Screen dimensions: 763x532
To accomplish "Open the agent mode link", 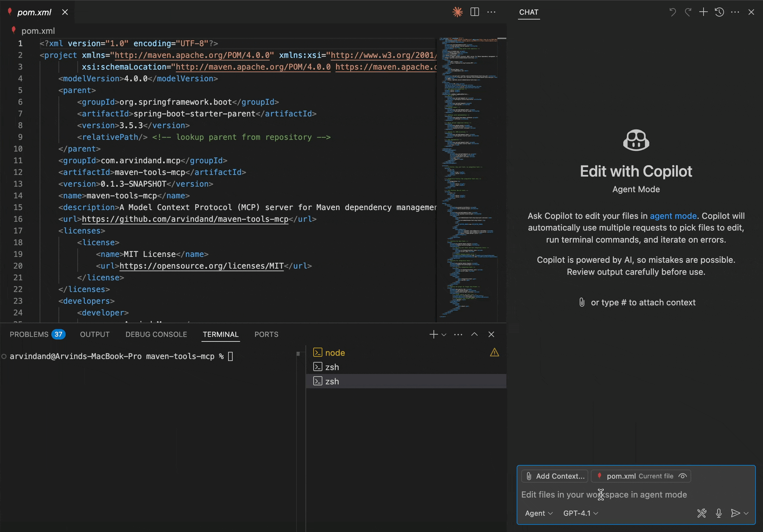I will (x=673, y=216).
